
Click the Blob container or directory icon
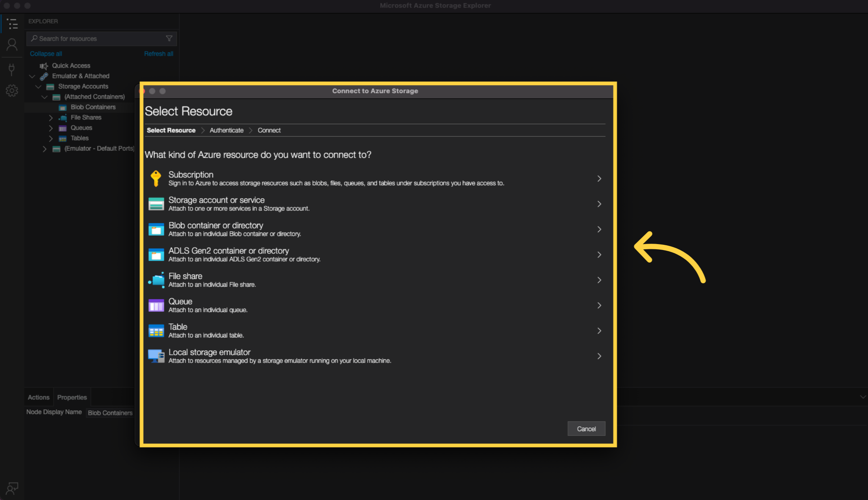coord(156,229)
